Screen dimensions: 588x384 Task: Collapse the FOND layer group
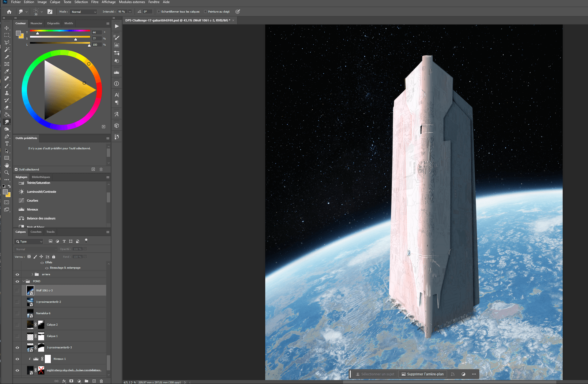[x=24, y=281]
